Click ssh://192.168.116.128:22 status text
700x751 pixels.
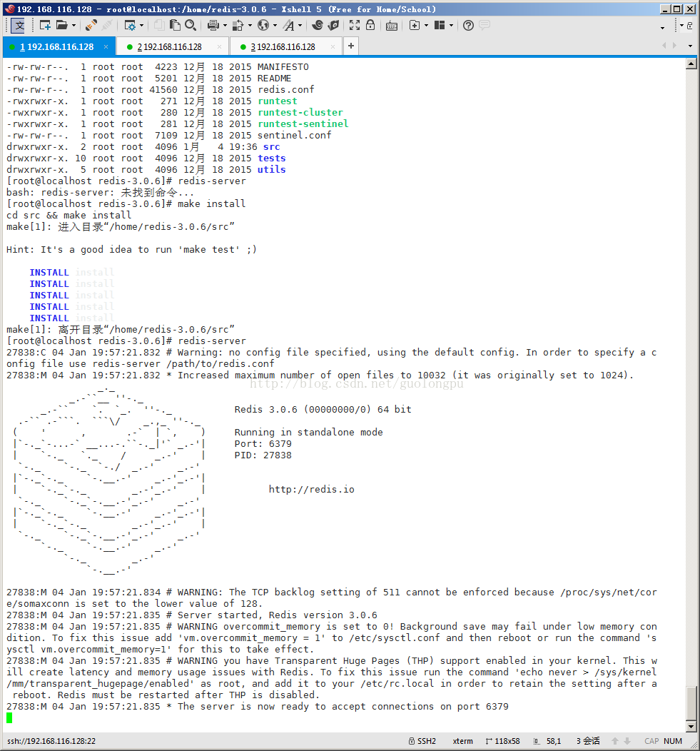click(51, 741)
